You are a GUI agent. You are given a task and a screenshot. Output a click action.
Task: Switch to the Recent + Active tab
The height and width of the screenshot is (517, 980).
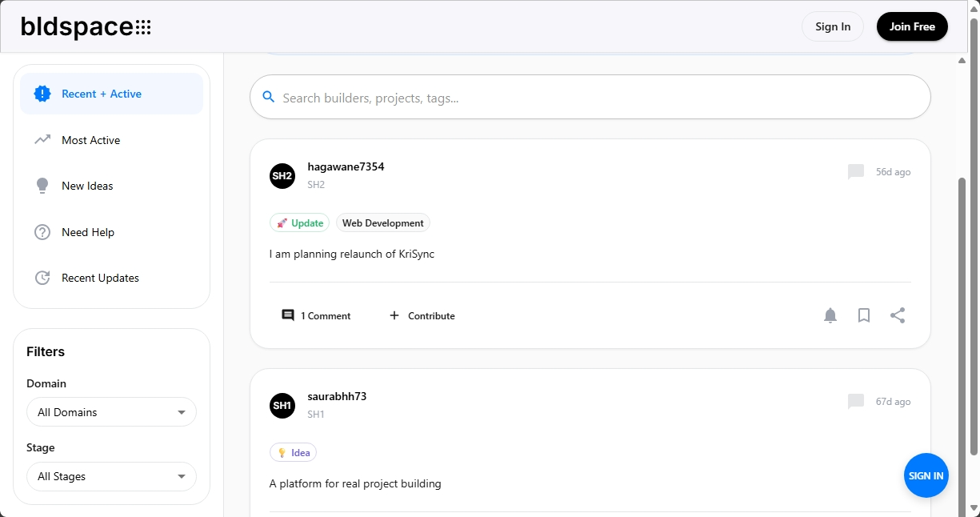point(102,93)
